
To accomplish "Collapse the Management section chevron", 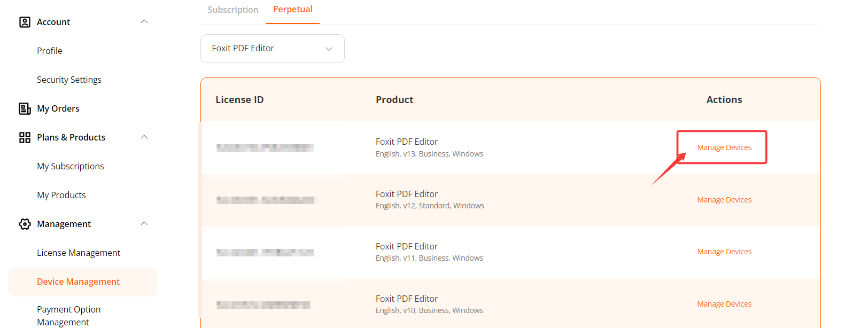I will (x=144, y=223).
